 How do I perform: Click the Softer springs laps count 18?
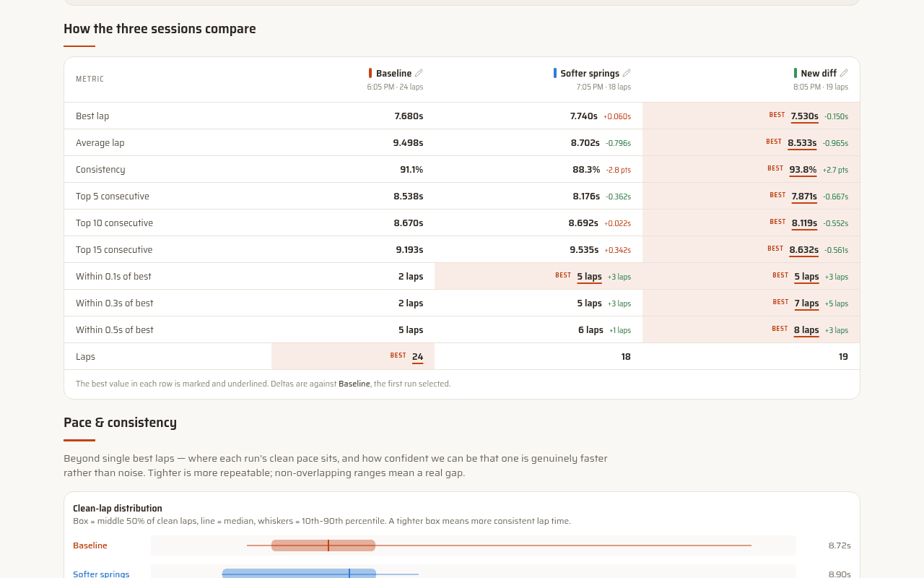[x=626, y=356]
